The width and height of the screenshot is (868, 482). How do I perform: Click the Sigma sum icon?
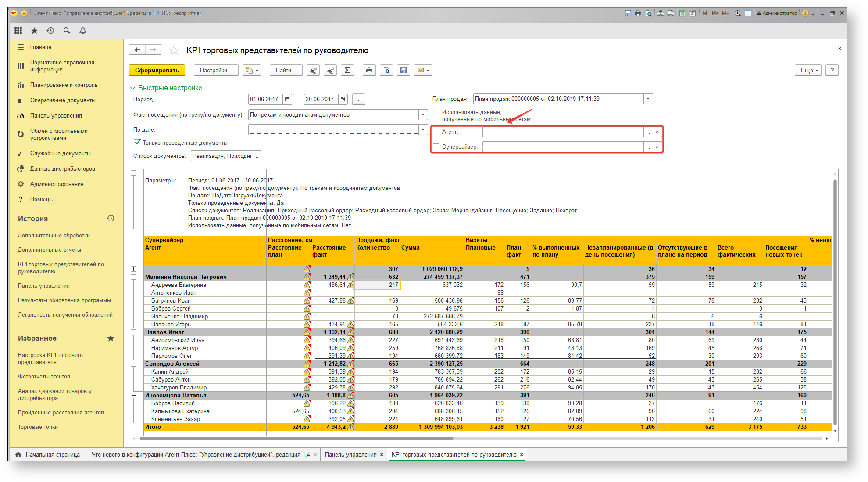tap(347, 70)
